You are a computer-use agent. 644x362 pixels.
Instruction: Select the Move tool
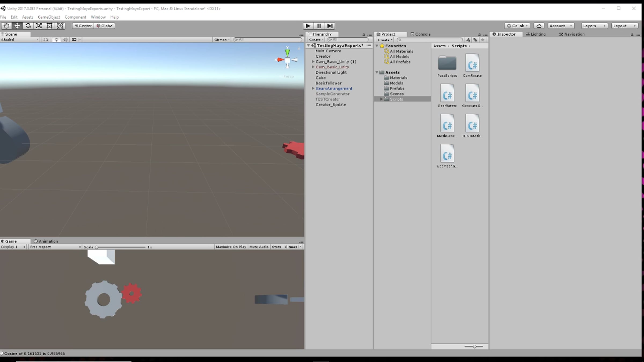point(17,26)
